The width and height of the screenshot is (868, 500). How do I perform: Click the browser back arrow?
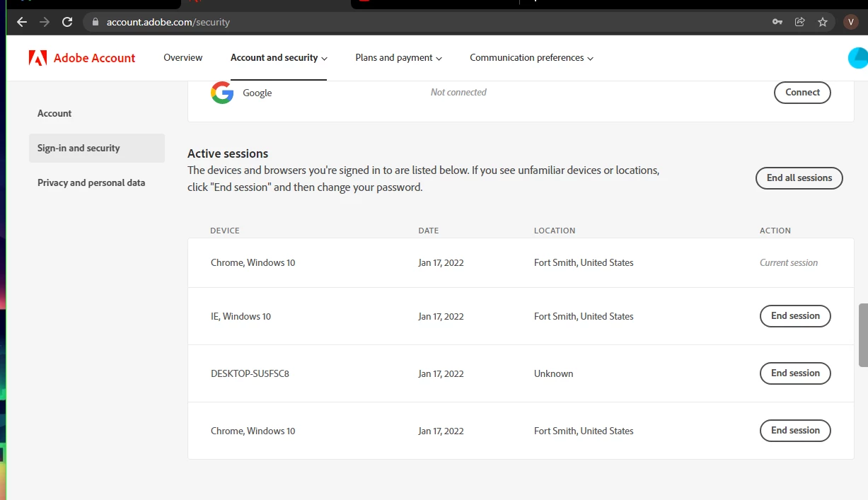click(x=22, y=22)
